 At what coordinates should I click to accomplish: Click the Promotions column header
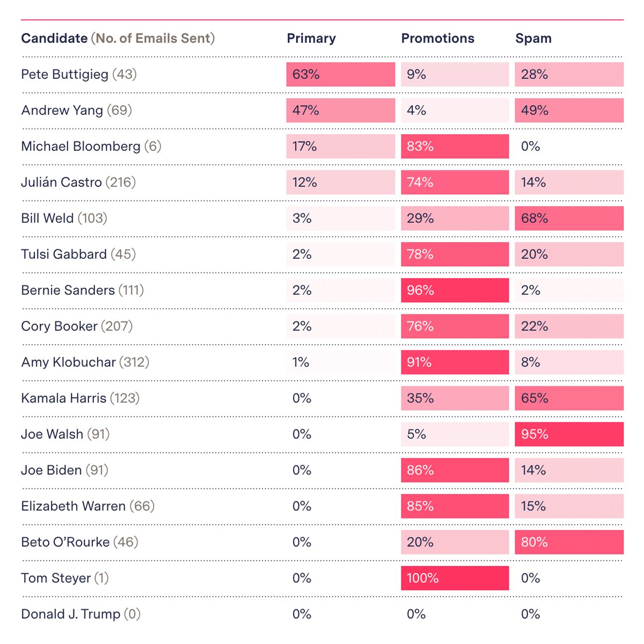[438, 39]
